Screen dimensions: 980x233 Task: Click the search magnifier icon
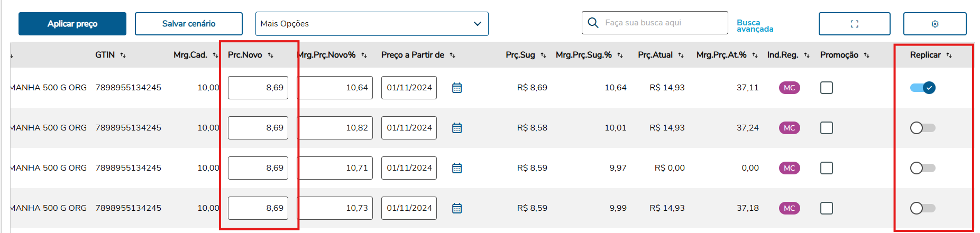point(593,23)
